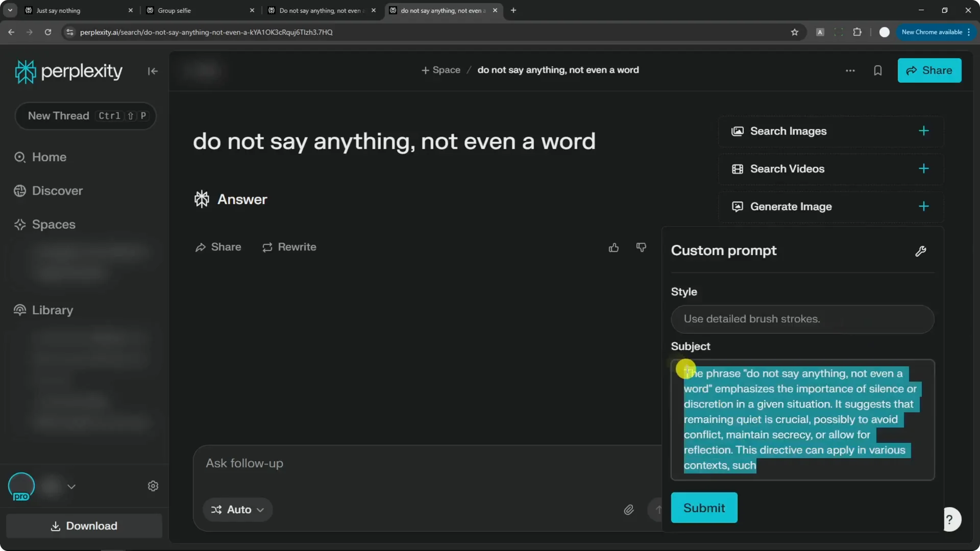Open settings gear in the sidebar

(x=153, y=486)
